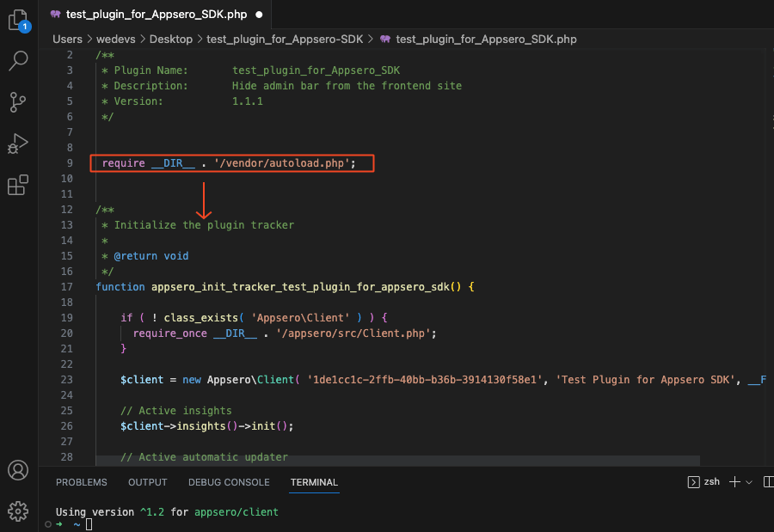Screen dimensions: 774x532
Task: Open the Manage gear icon
Action: tap(18, 511)
